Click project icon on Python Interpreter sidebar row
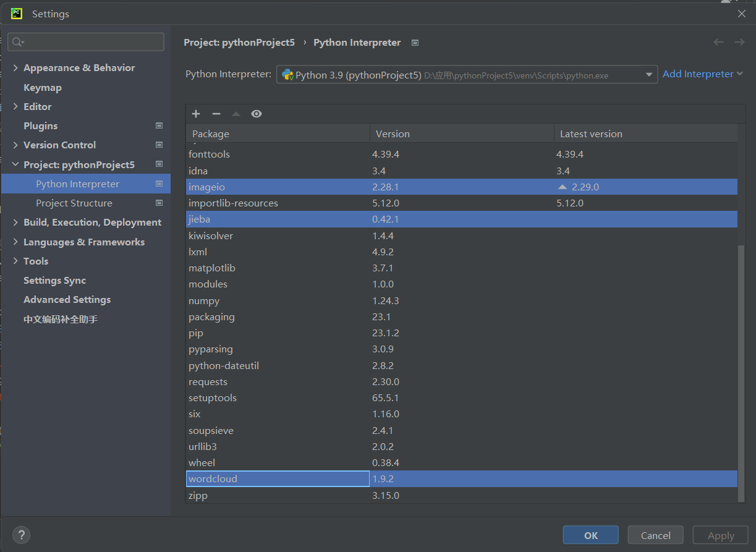 point(159,184)
